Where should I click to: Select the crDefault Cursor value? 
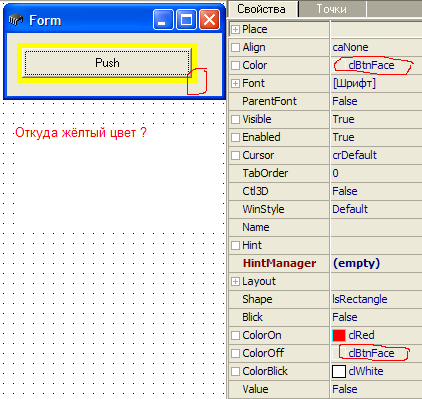click(x=354, y=155)
